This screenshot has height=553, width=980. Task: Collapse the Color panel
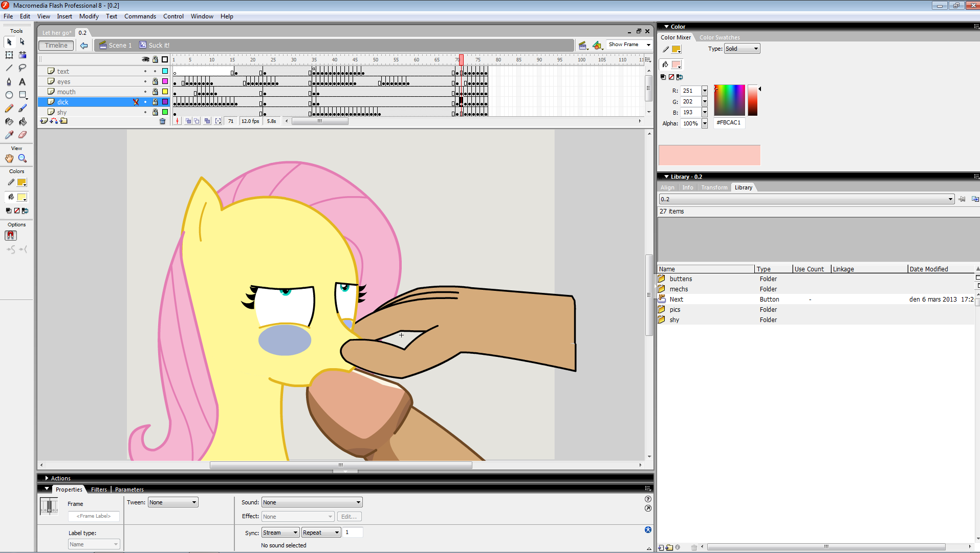tap(666, 27)
